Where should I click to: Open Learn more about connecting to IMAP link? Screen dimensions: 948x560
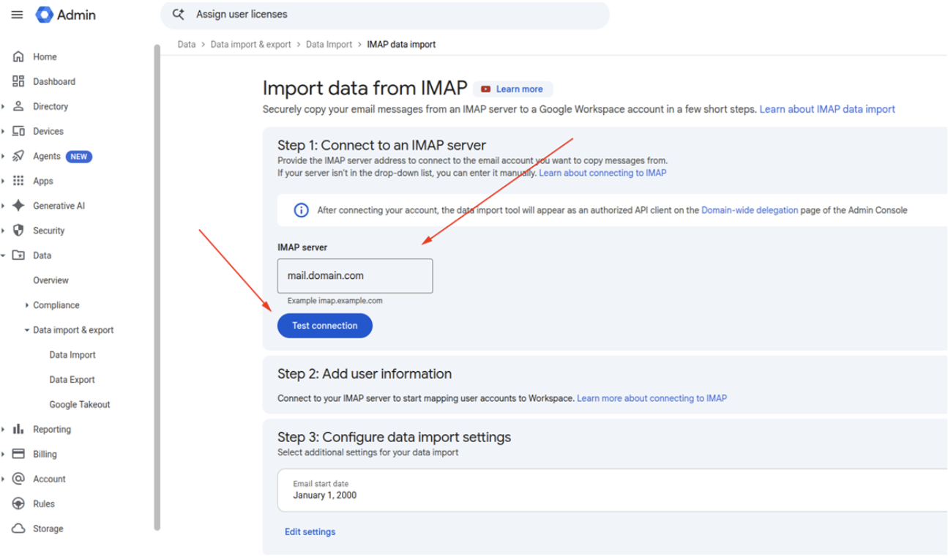pos(652,398)
